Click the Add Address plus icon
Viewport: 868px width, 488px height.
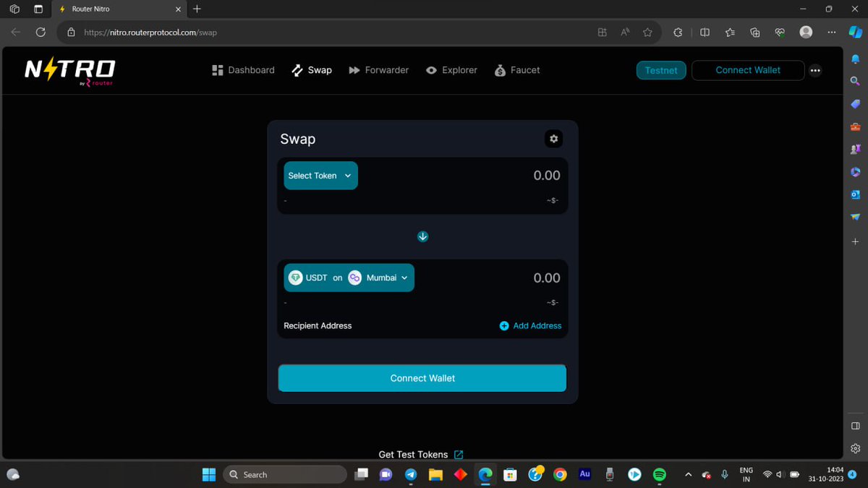[504, 326]
